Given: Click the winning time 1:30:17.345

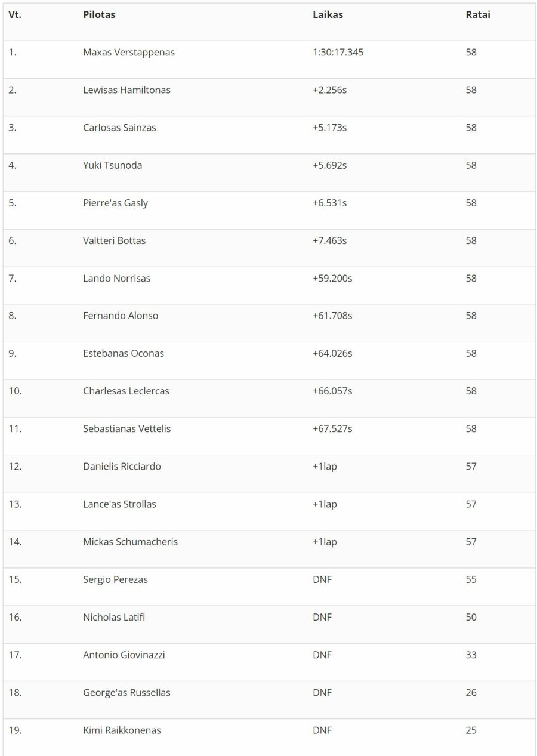Looking at the screenshot, I should coord(338,53).
